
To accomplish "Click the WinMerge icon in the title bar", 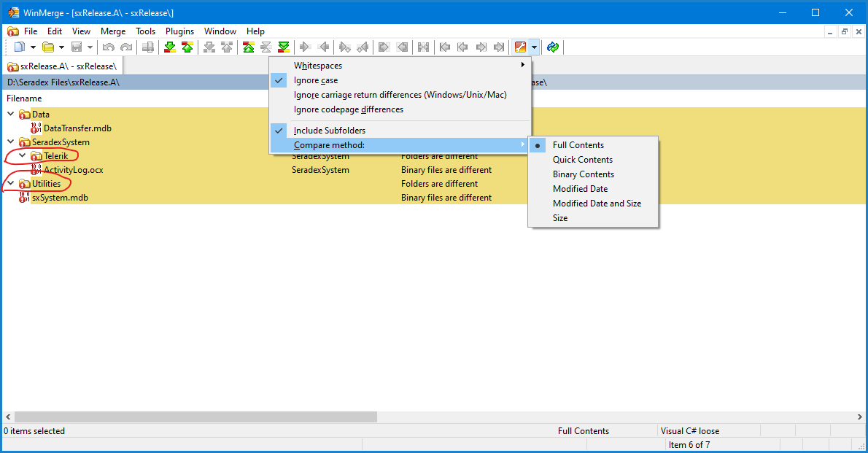I will click(13, 12).
